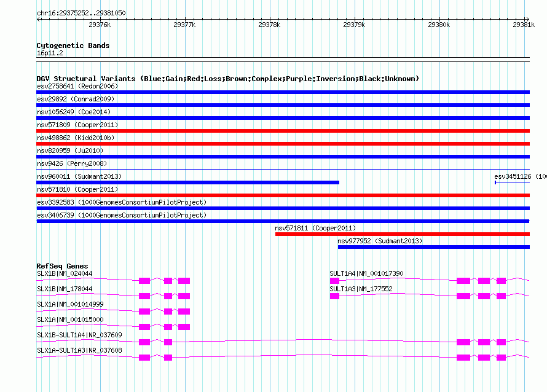Click first exon of SULT1A3|NM_177552 transcript
The image size is (547, 392).
(334, 296)
